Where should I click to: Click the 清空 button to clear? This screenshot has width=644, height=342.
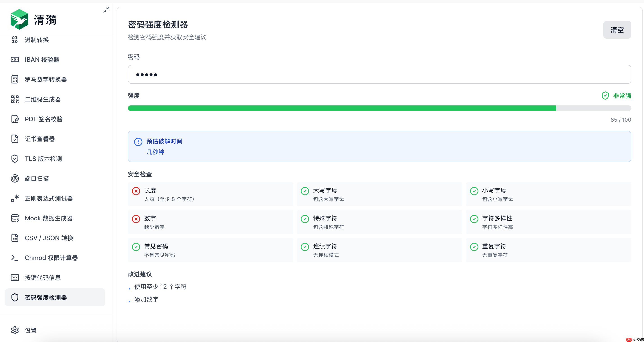pyautogui.click(x=617, y=30)
